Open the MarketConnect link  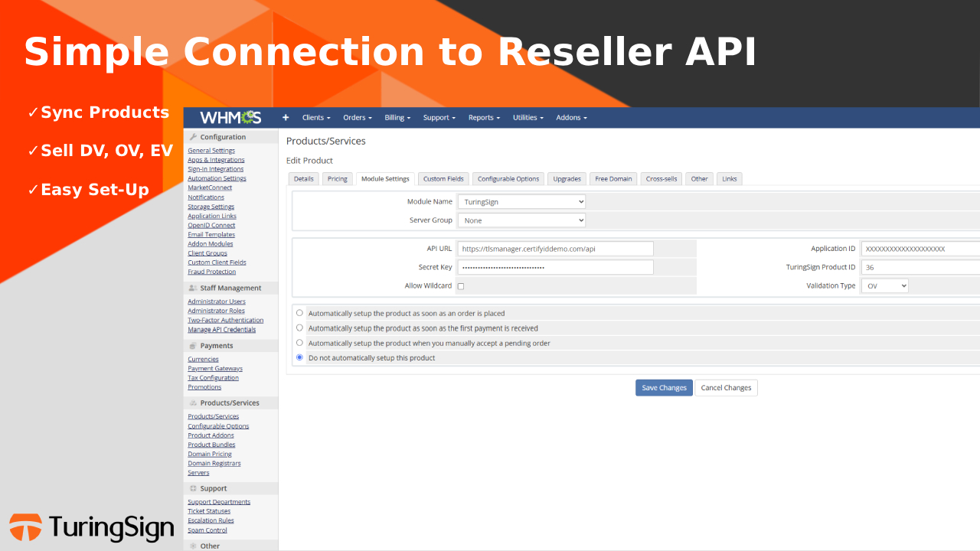pos(210,187)
